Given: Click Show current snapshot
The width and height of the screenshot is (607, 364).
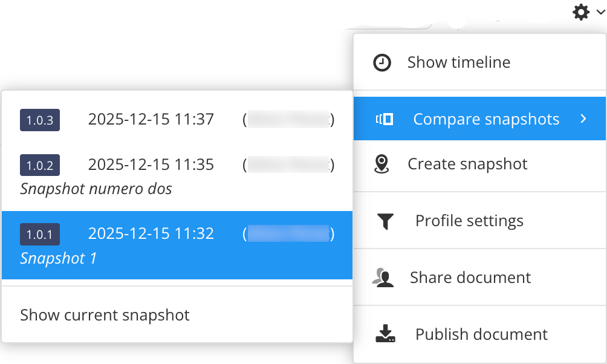Looking at the screenshot, I should (x=104, y=314).
